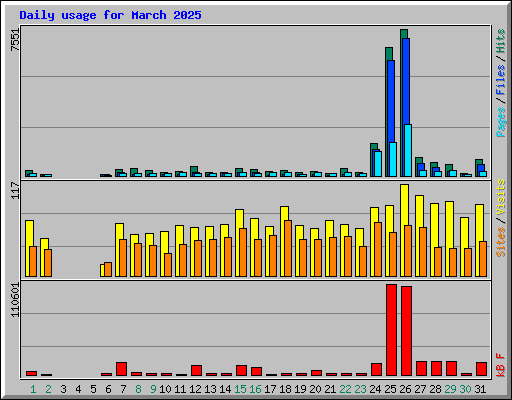Click the yellow "Visits" legend label
The width and height of the screenshot is (512, 400).
[501, 197]
